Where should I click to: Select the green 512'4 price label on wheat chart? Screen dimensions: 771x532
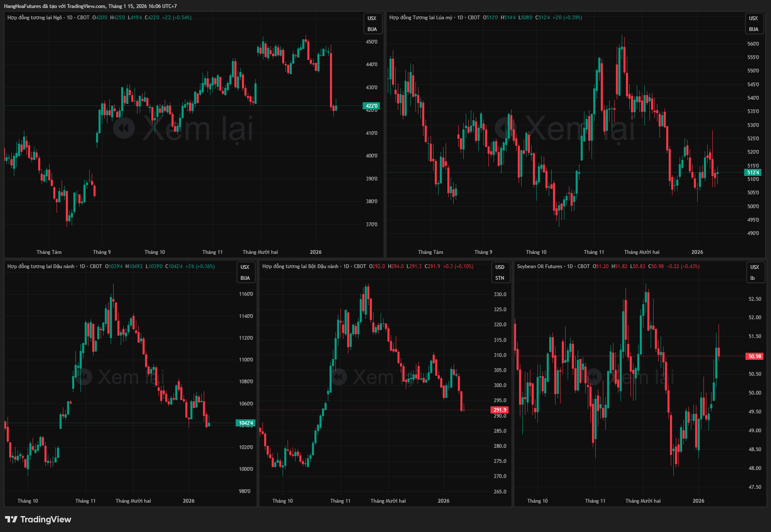(753, 173)
